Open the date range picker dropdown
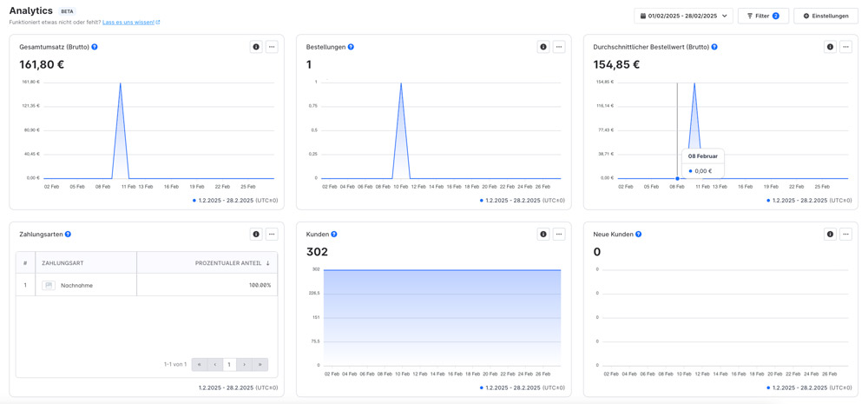This screenshot has width=868, height=404. [x=683, y=16]
